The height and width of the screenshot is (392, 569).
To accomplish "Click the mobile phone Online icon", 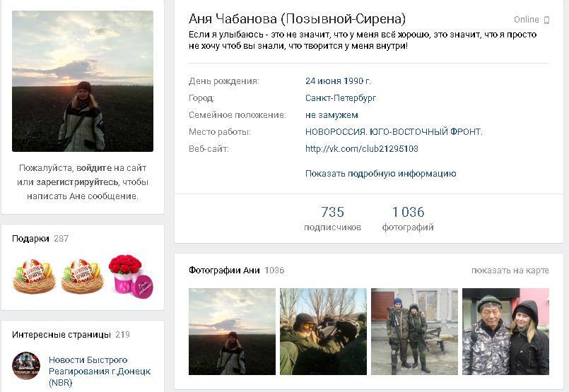I will (x=546, y=20).
